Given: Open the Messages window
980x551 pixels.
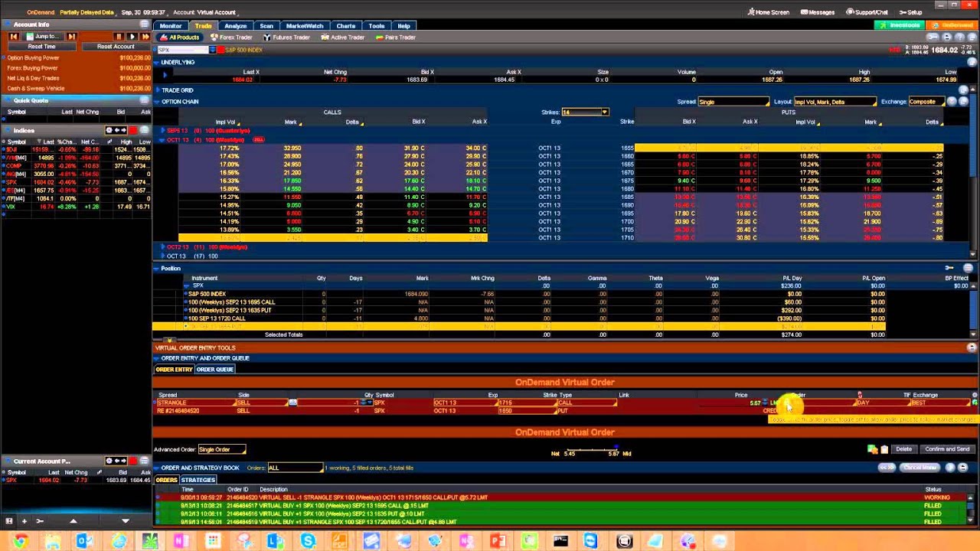Looking at the screenshot, I should [818, 12].
